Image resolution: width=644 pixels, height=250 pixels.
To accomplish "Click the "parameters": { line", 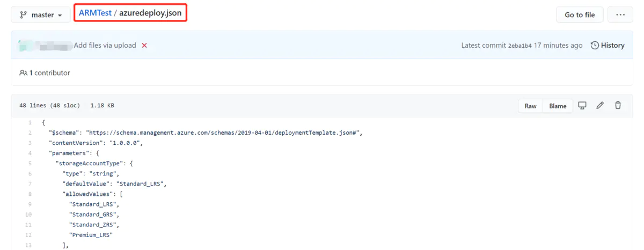I will [x=74, y=153].
